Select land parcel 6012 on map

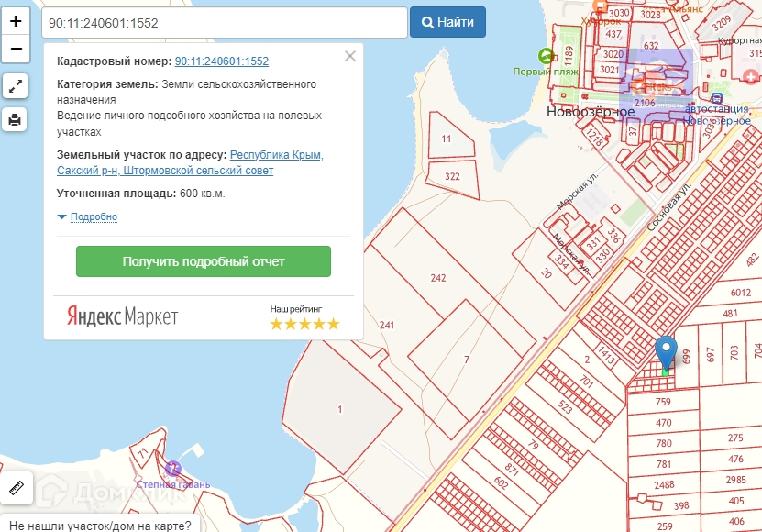(740, 293)
